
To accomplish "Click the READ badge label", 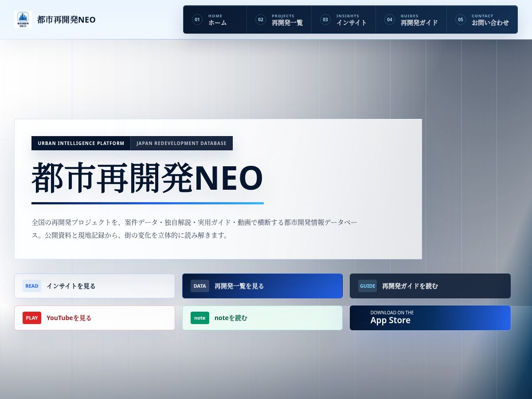I will tap(32, 286).
